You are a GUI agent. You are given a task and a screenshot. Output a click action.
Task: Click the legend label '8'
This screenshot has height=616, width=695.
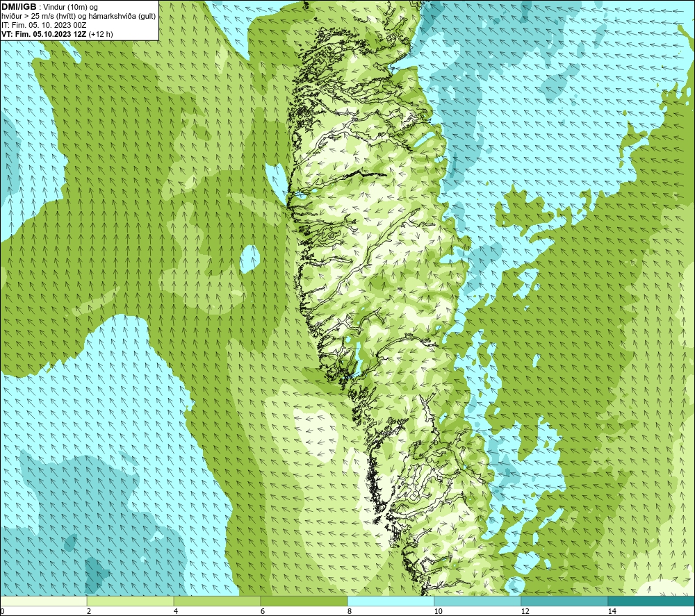[350, 611]
